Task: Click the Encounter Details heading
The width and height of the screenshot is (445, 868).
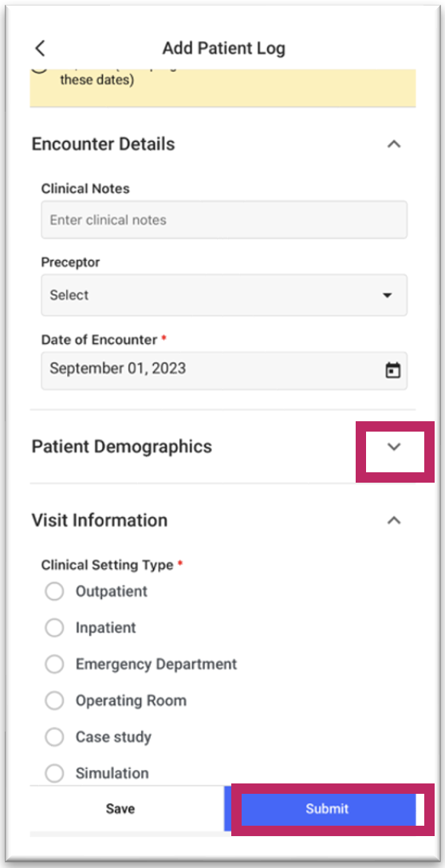Action: coord(104,144)
